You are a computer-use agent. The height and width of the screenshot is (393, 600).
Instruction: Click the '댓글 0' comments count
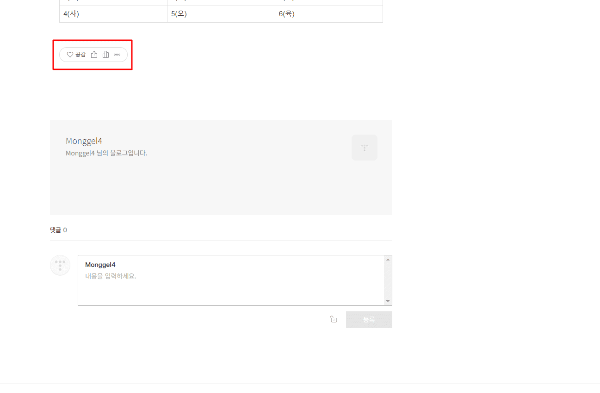(x=59, y=230)
